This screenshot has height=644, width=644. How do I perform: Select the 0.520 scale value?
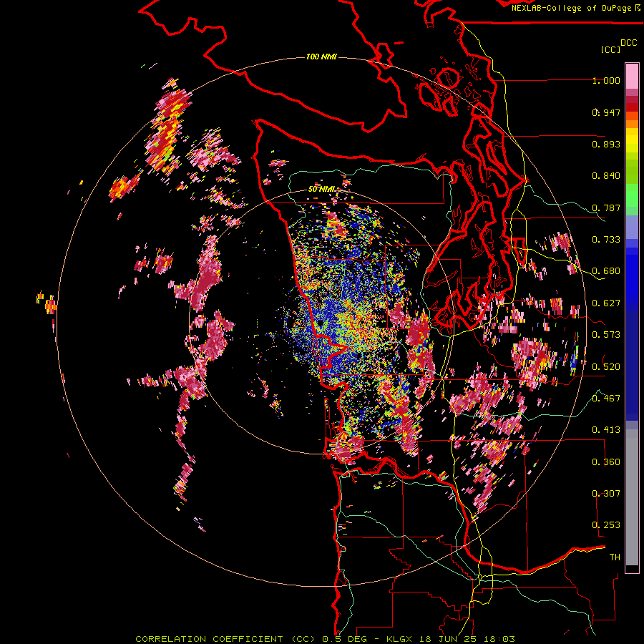coord(606,367)
